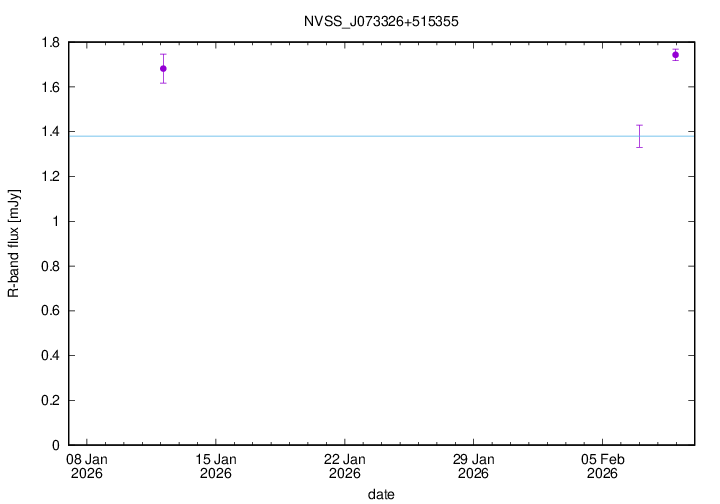Screen dimensions: 720x504
Task: Click the 29 Jan 2026 tick label
Action: [x=473, y=466]
